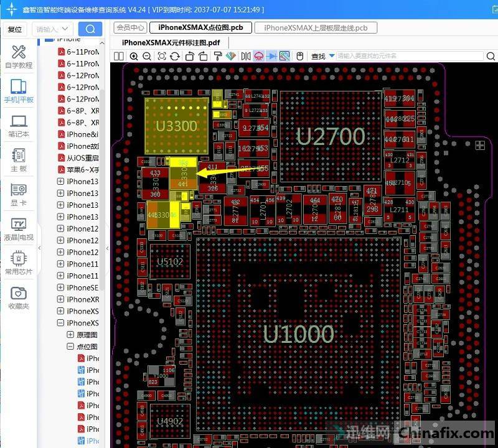
Task: Select the 笔记本 laptop category icon
Action: pyautogui.click(x=19, y=125)
